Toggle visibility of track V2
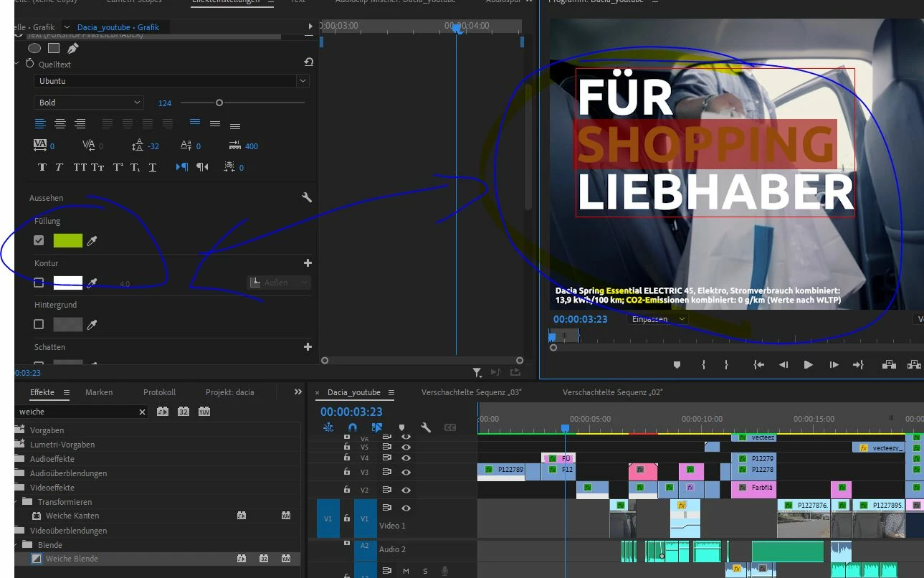The image size is (924, 578). pos(406,490)
